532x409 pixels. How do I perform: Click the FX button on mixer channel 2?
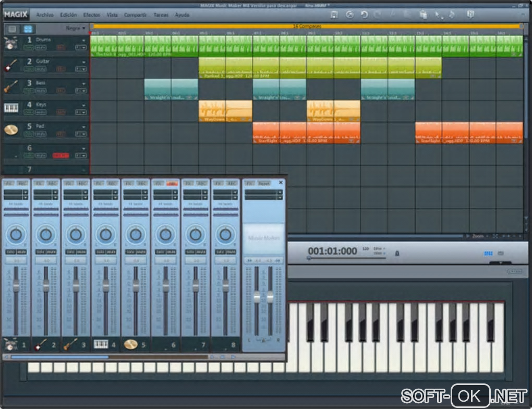pos(39,183)
